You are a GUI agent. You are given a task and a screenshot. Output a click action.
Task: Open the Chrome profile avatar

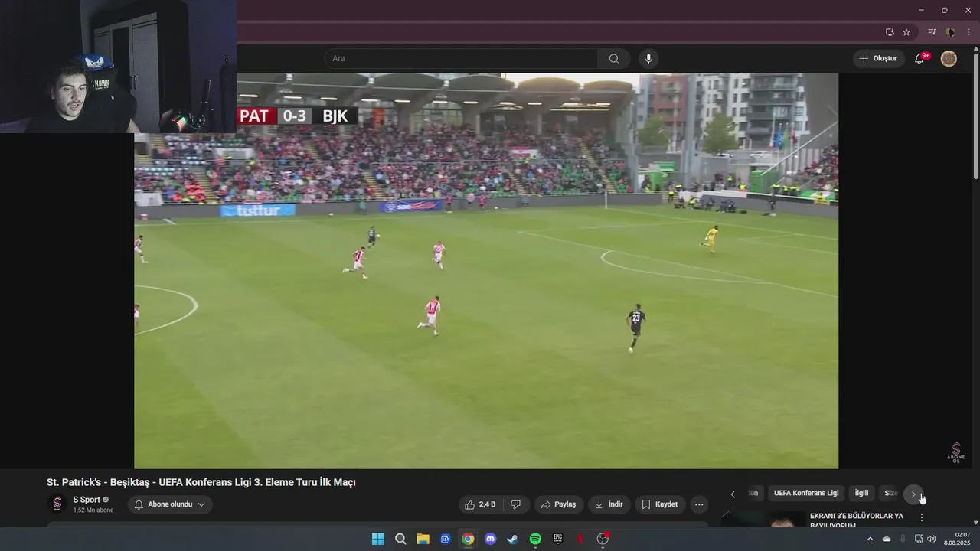tap(950, 32)
